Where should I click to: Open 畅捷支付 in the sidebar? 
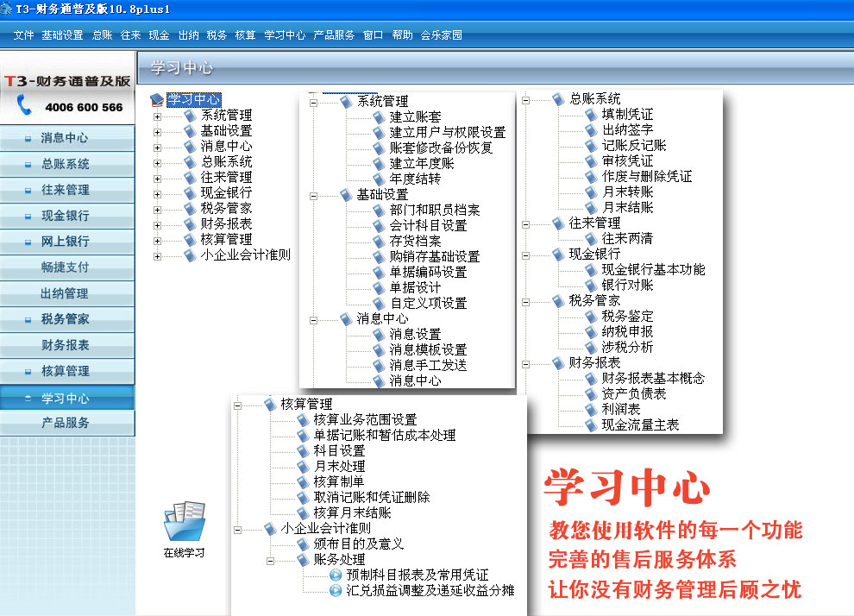click(67, 267)
